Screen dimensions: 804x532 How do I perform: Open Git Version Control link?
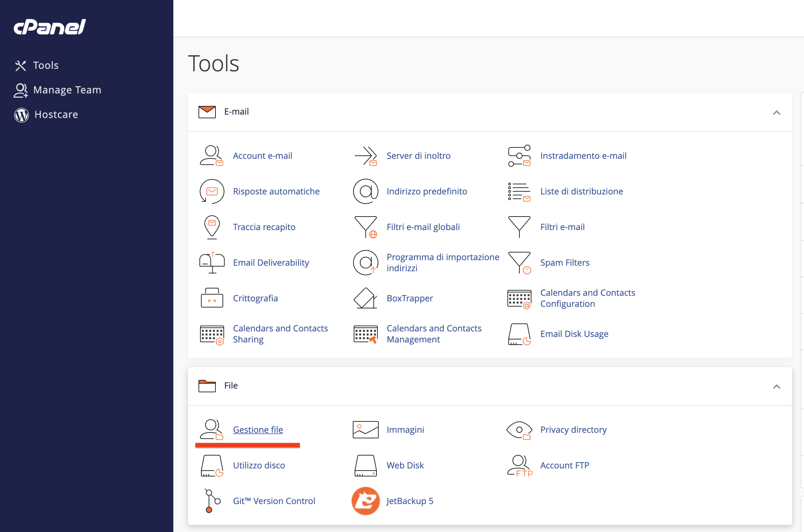coord(274,501)
